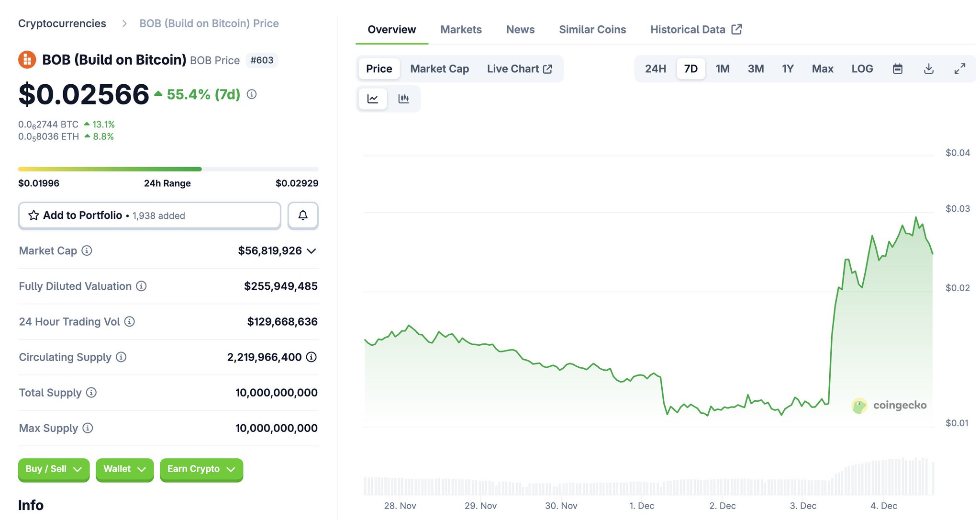
Task: Switch to candlestick chart view icon
Action: point(403,99)
